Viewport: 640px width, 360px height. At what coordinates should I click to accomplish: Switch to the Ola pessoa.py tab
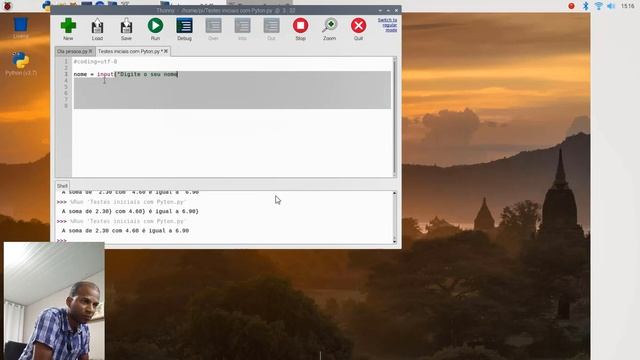(x=72, y=51)
